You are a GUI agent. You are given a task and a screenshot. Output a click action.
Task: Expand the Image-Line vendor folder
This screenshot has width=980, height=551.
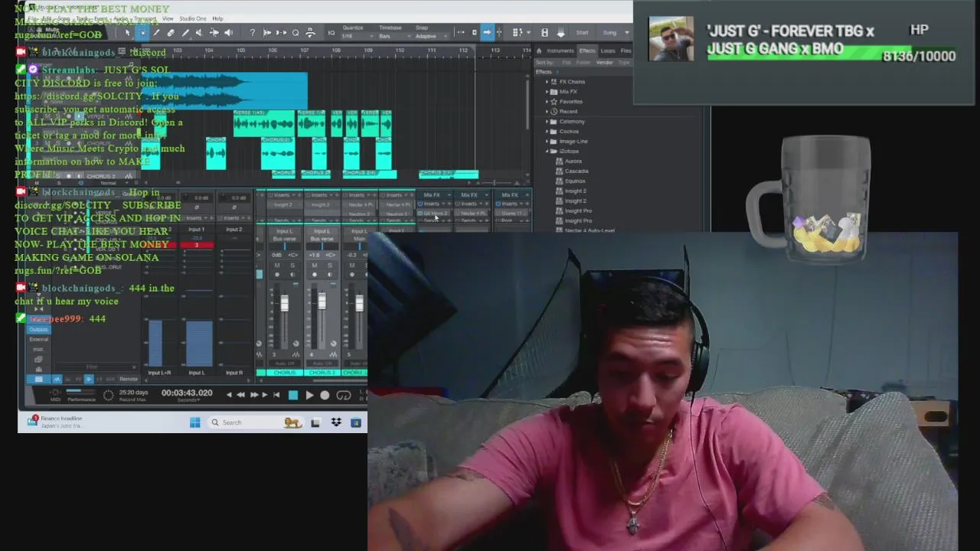coord(547,142)
